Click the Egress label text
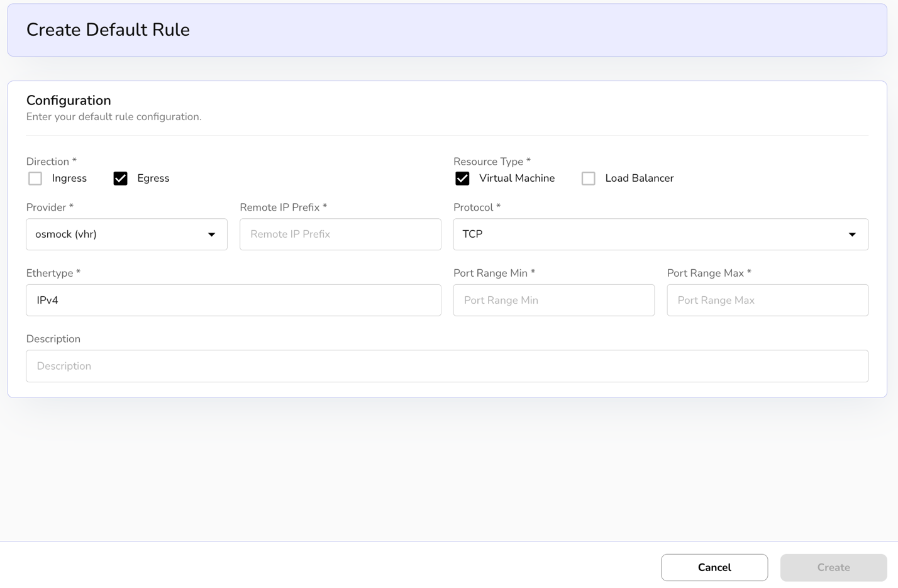The image size is (898, 588). [153, 179]
